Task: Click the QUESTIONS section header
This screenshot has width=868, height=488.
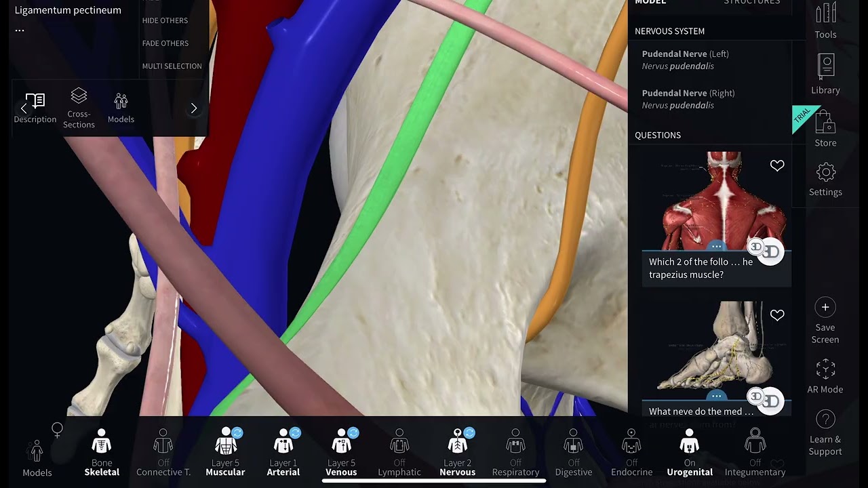Action: pos(658,136)
